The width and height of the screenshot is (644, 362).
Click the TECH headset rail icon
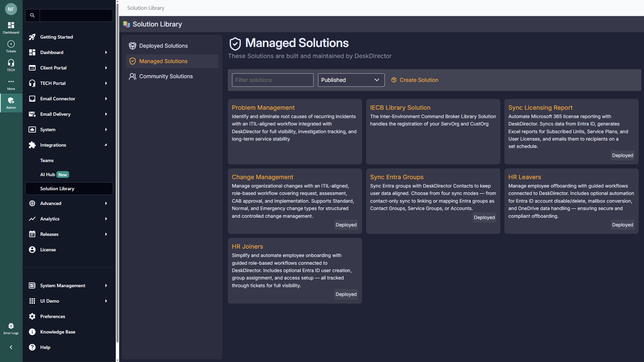pyautogui.click(x=11, y=65)
